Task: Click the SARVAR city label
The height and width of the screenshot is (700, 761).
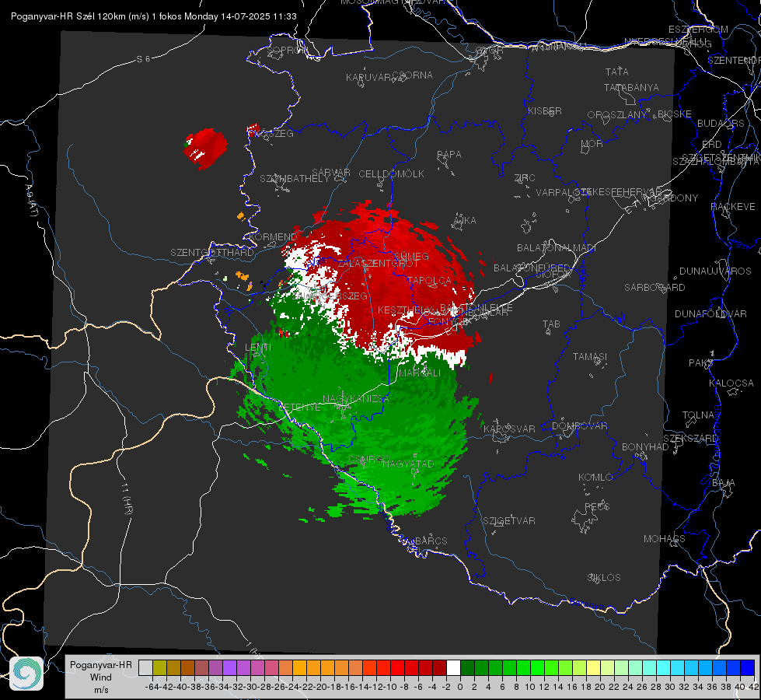Action: (331, 173)
